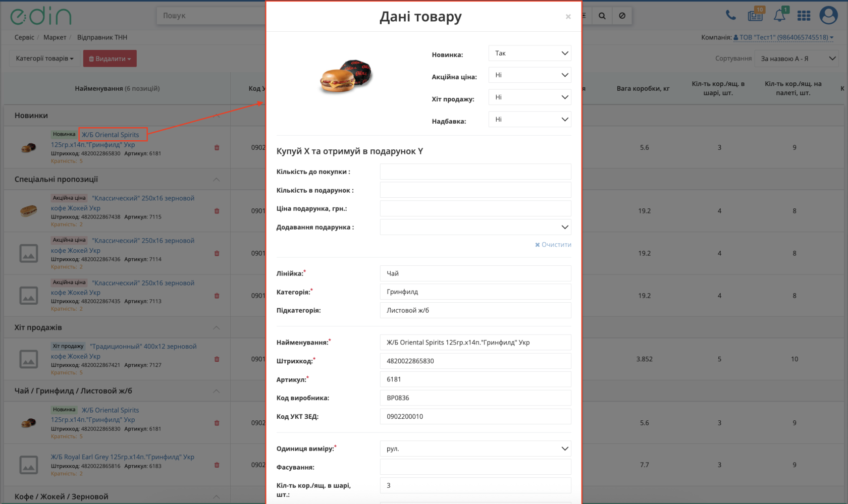Open the Категорії товарів menu
This screenshot has width=848, height=504.
[x=44, y=59]
